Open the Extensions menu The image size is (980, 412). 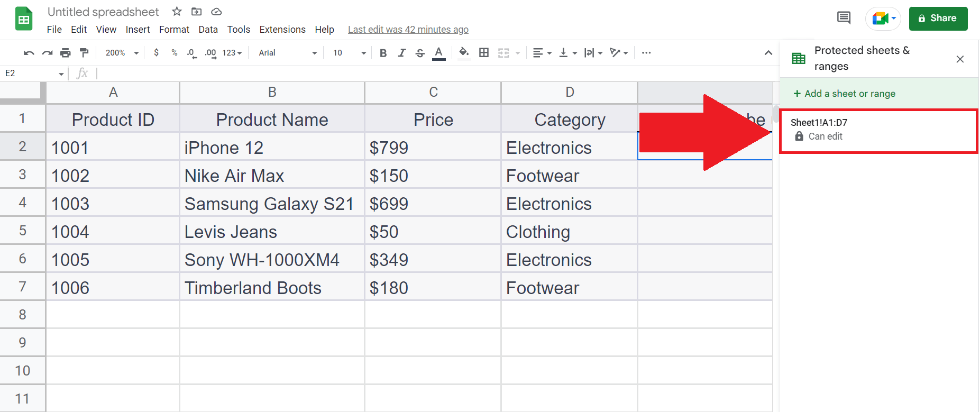282,30
